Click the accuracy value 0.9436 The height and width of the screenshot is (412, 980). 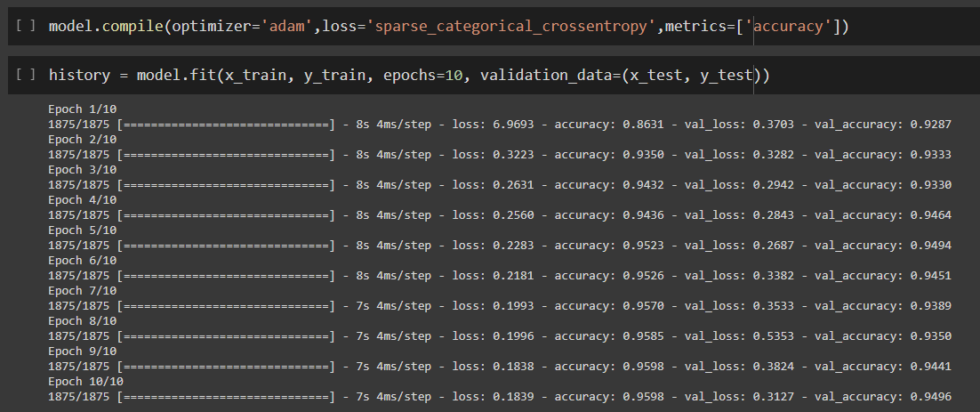click(x=643, y=215)
